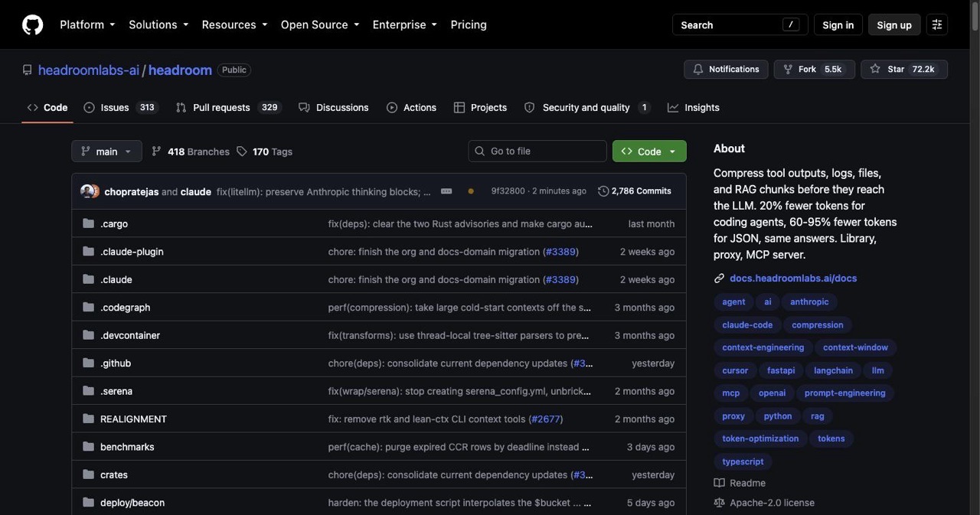Open the Pull requests tab

227,108
